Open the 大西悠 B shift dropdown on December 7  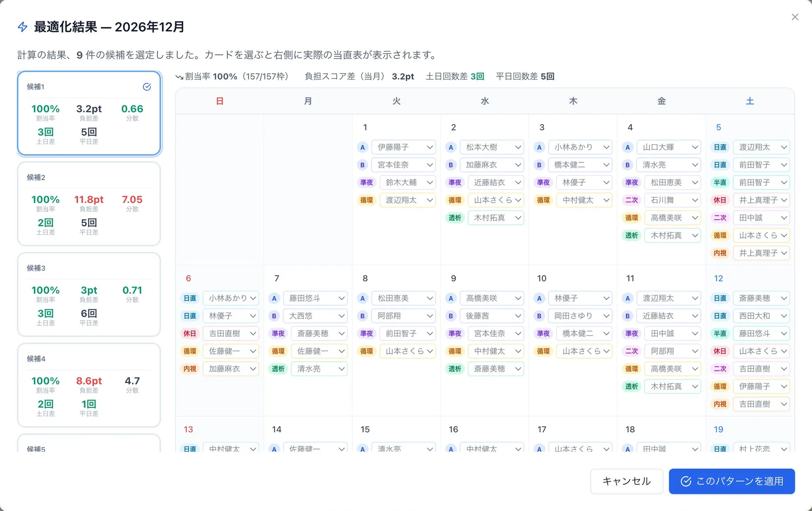(x=315, y=316)
